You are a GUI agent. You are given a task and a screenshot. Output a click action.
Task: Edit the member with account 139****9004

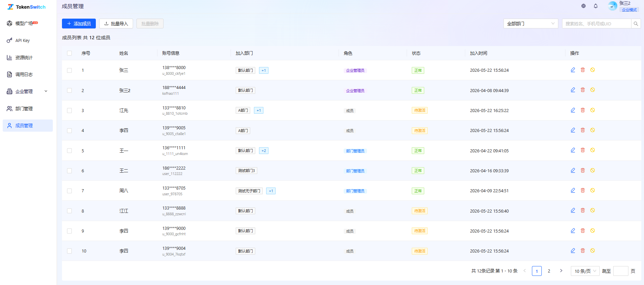(x=573, y=251)
